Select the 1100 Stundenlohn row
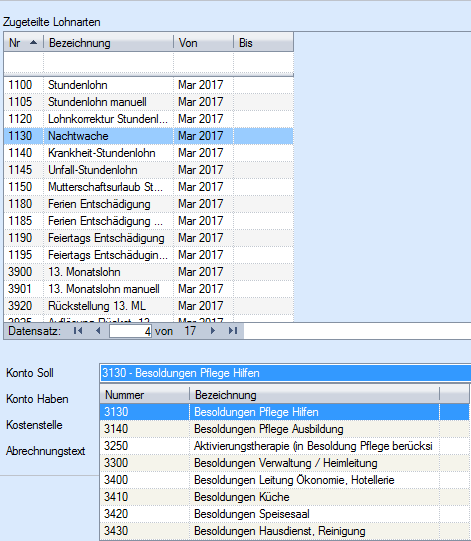The width and height of the screenshot is (471, 541). coord(149,85)
